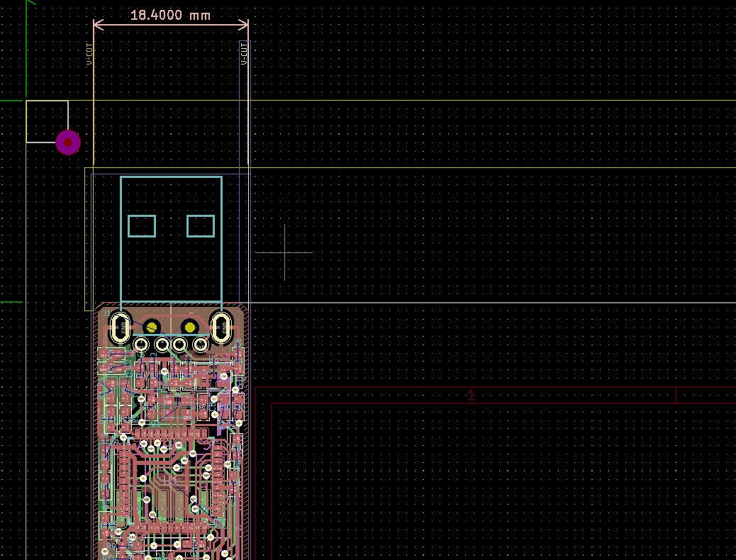Select the J1 reference designator
This screenshot has width=736, height=560.
pos(107,313)
